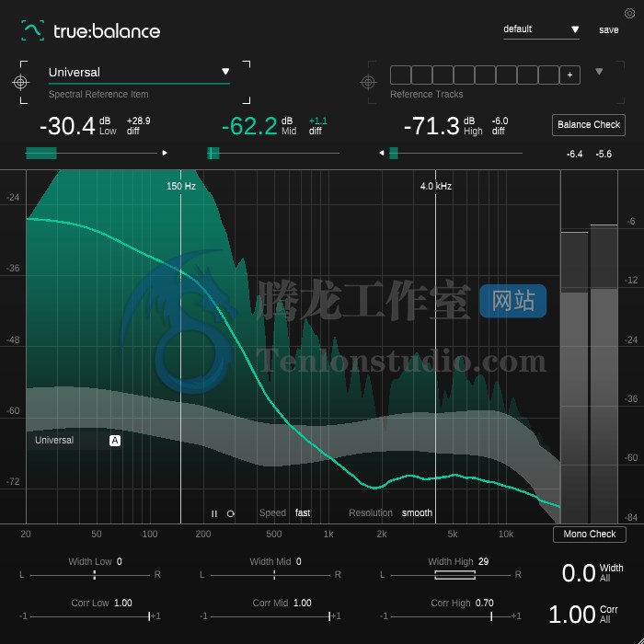
Task: Toggle the A badge on Universal reference
Action: (x=115, y=441)
